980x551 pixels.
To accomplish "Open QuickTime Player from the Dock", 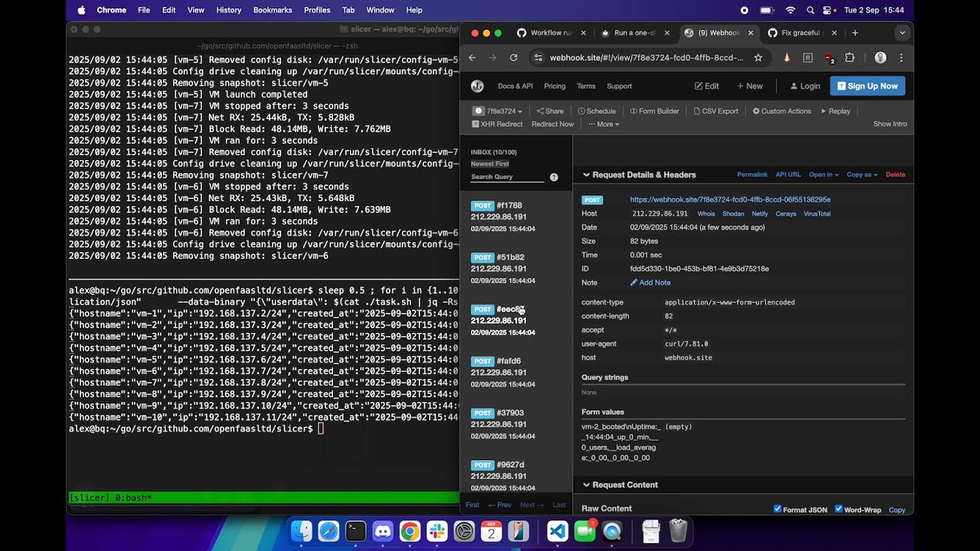I will pos(612,530).
